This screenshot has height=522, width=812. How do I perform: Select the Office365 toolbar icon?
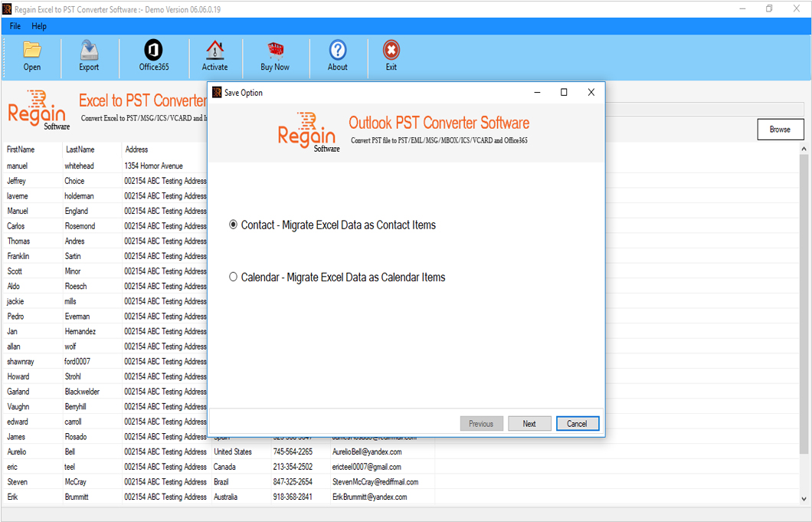click(153, 56)
